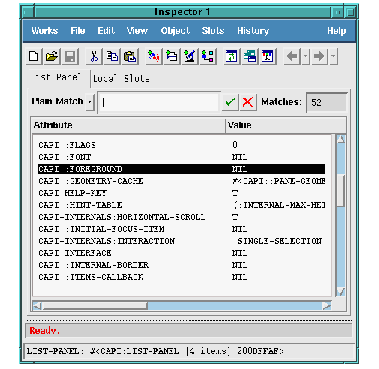Switch to the List Panel tab
The width and height of the screenshot is (379, 369).
[58, 77]
